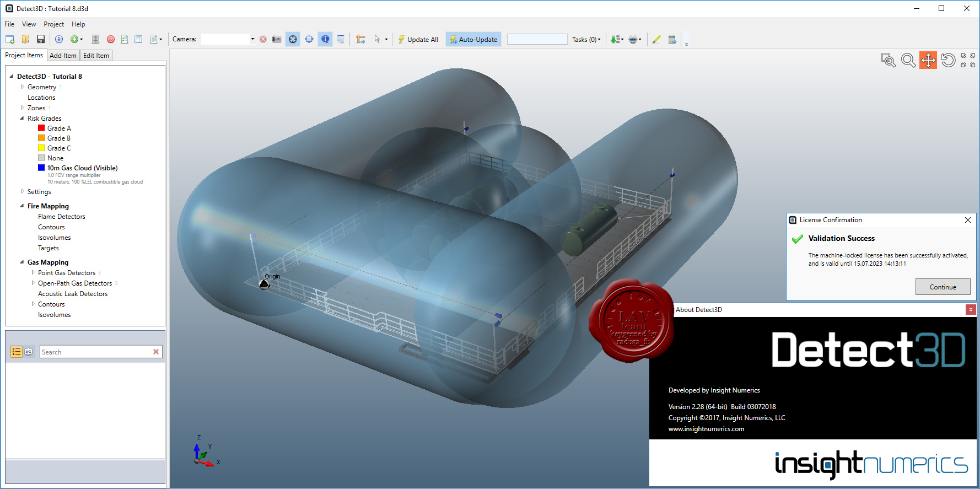Screen dimensions: 980x489
Task: Click the calculator export icon
Action: point(672,39)
